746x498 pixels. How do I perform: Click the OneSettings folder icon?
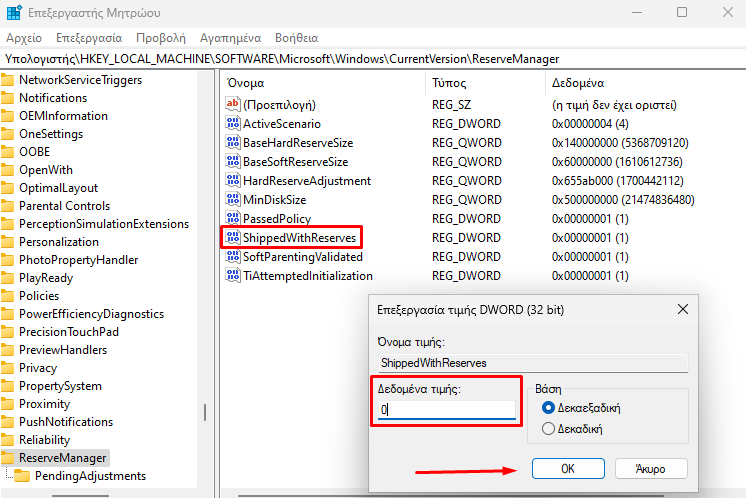7,134
